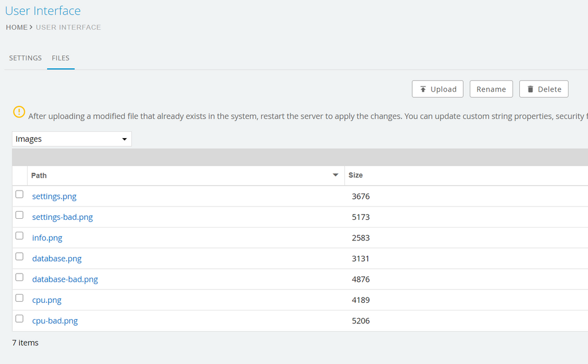Switch to the Settings tab
This screenshot has height=364, width=588.
click(x=25, y=58)
